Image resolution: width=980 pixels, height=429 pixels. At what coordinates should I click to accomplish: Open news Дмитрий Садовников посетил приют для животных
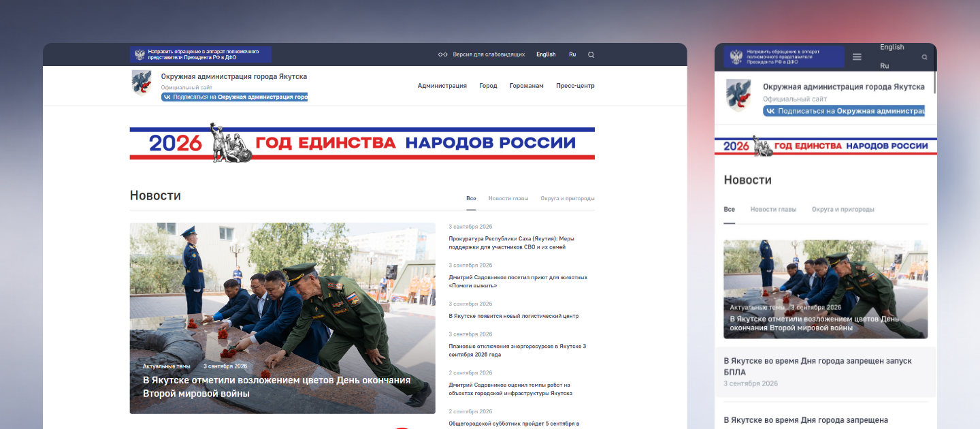tap(518, 281)
